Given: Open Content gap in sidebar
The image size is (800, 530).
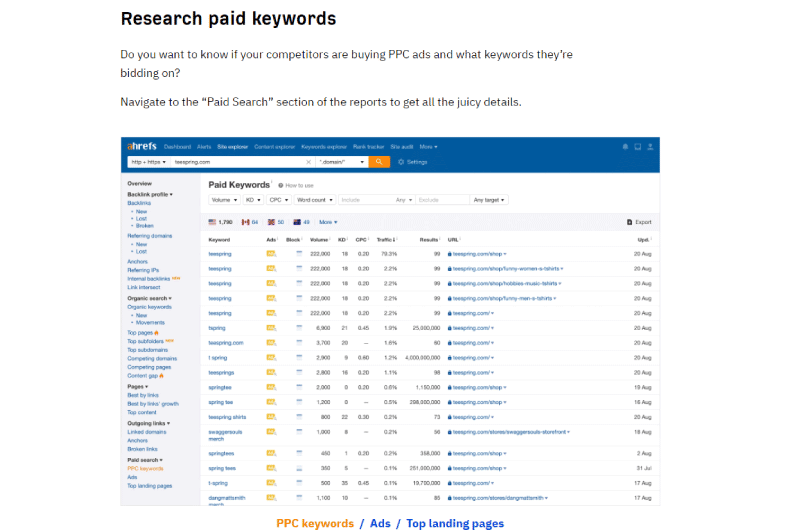Looking at the screenshot, I should coord(142,375).
